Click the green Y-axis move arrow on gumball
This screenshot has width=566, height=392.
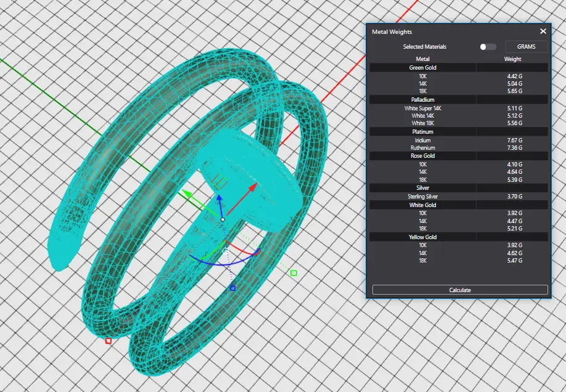click(186, 195)
